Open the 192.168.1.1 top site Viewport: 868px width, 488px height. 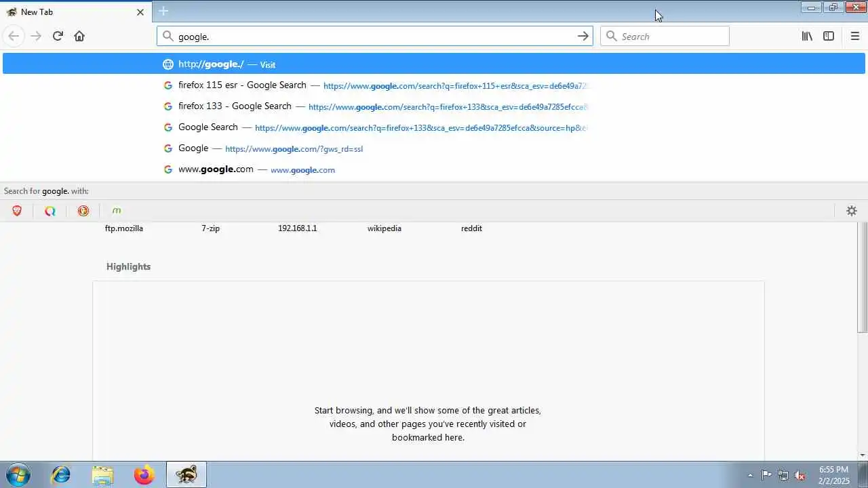pyautogui.click(x=297, y=228)
